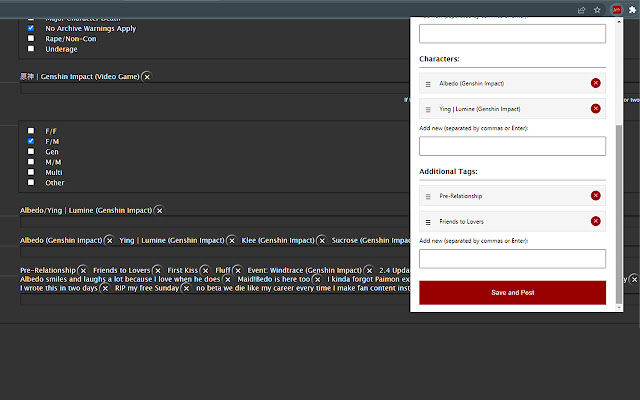Grab the drag handle for Friends to Lovers row
This screenshot has width=640, height=400.
(x=428, y=222)
